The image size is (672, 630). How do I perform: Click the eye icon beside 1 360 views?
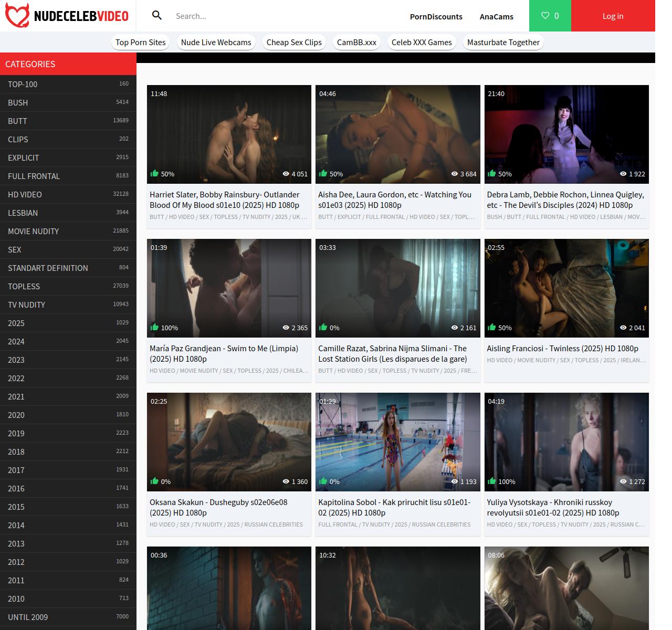tap(286, 481)
